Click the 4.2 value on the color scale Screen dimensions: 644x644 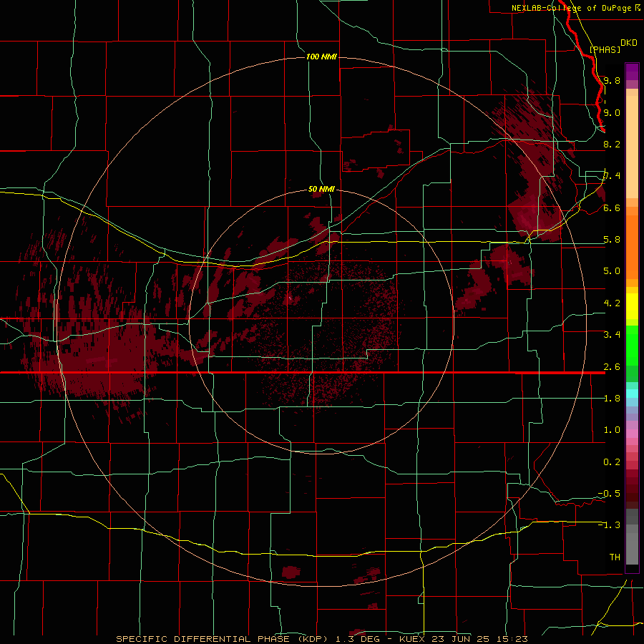(612, 303)
